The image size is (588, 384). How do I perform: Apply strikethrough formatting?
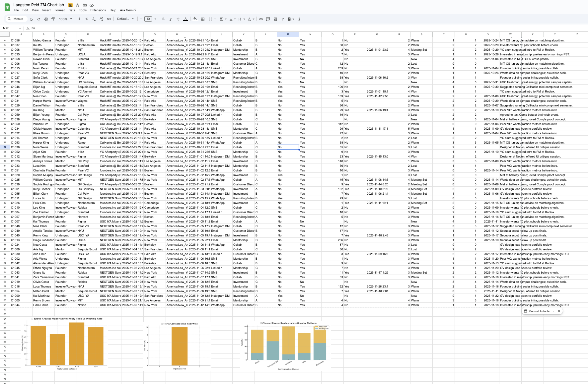(178, 19)
